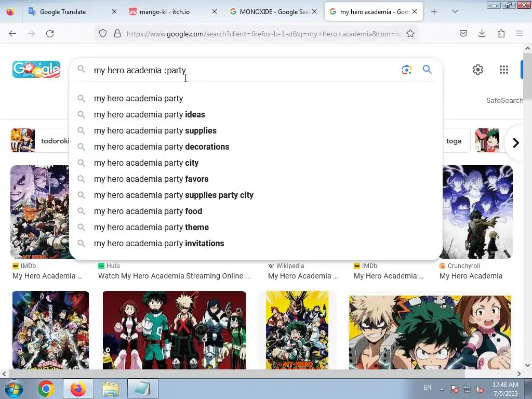Choose the suggestion ending in 'party supplies'
The image size is (532, 399).
click(x=256, y=130)
